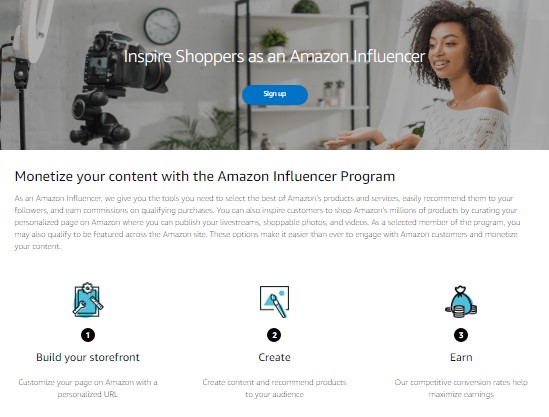Select the Create picture and paintbrush icon
549x417 pixels.
pyautogui.click(x=274, y=301)
